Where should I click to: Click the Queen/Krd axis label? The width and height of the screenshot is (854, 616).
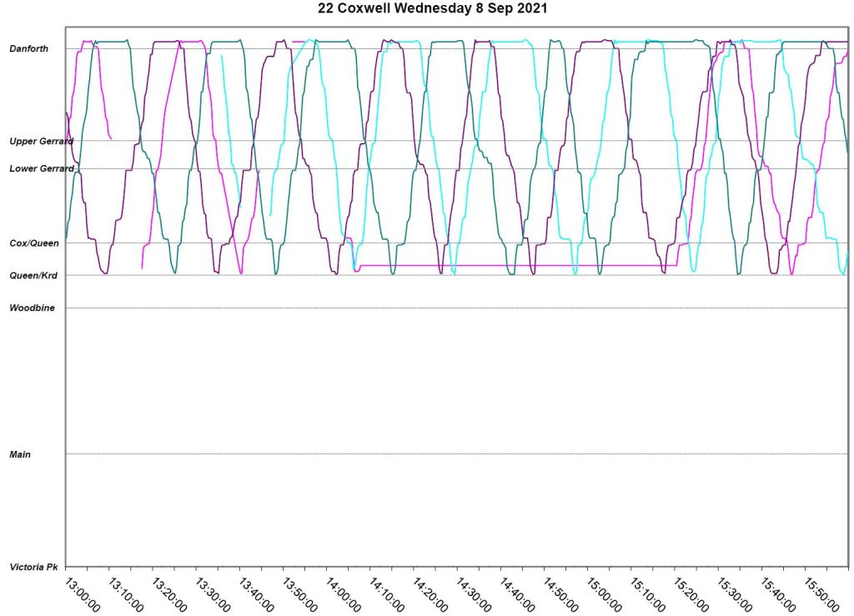point(33,276)
